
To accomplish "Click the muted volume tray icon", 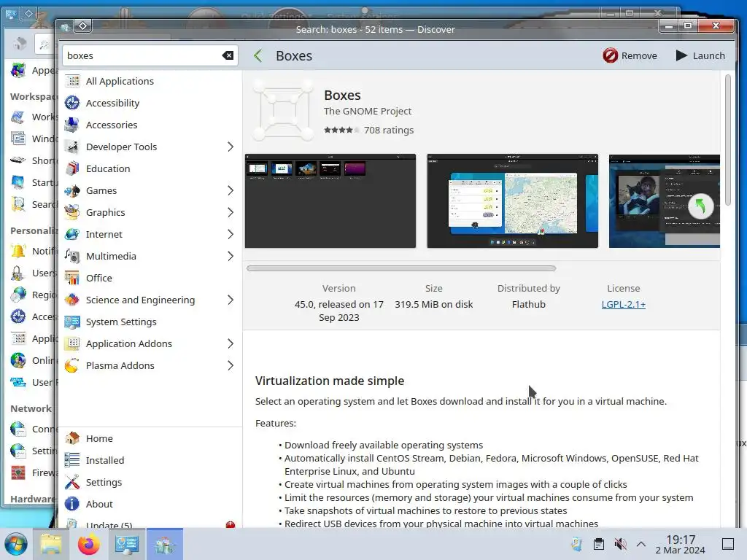I will coord(620,544).
